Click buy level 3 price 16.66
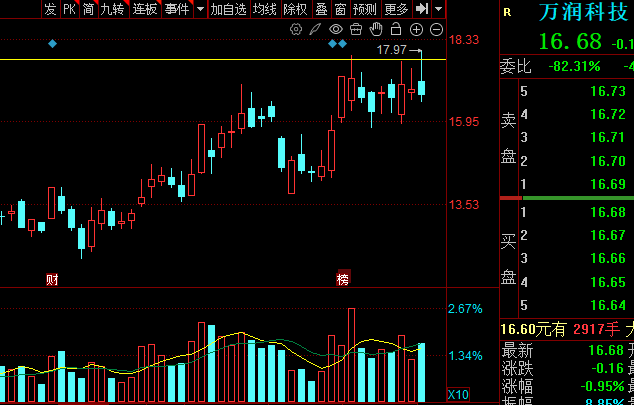 608,258
